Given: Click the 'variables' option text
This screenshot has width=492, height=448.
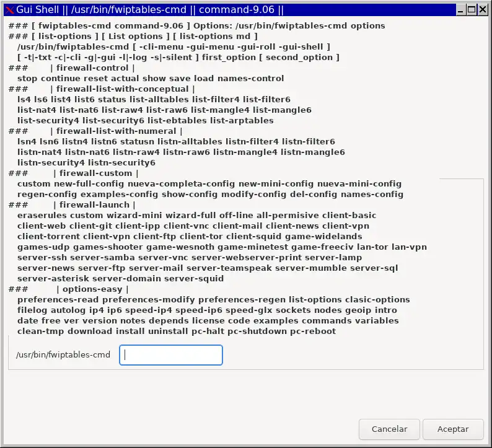Looking at the screenshot, I should [377, 321].
